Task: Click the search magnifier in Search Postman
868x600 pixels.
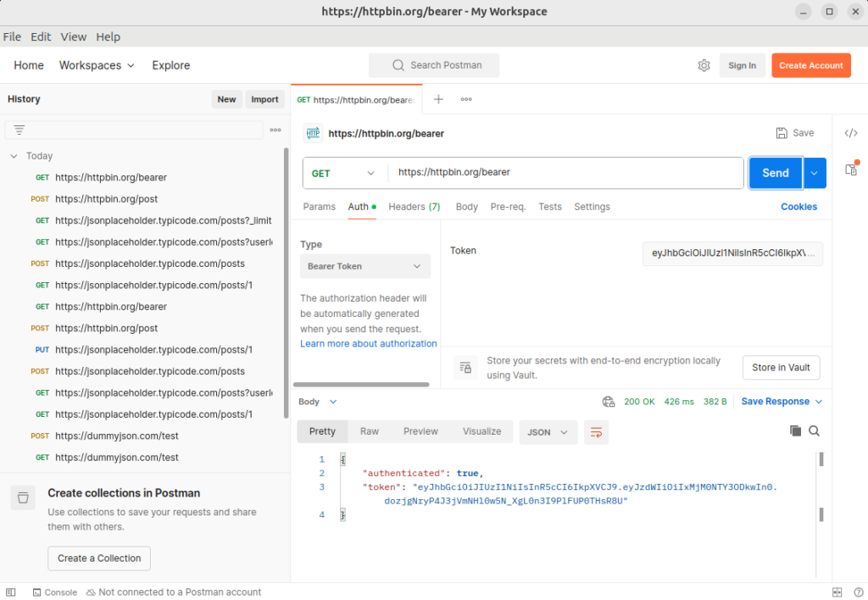Action: point(398,65)
